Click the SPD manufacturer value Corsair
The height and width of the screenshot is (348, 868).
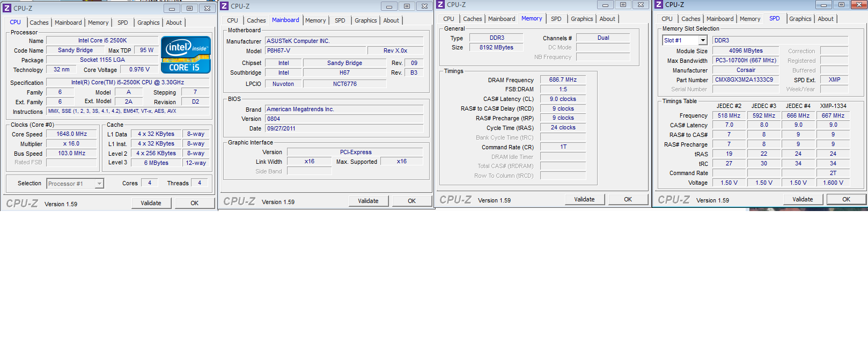point(745,70)
